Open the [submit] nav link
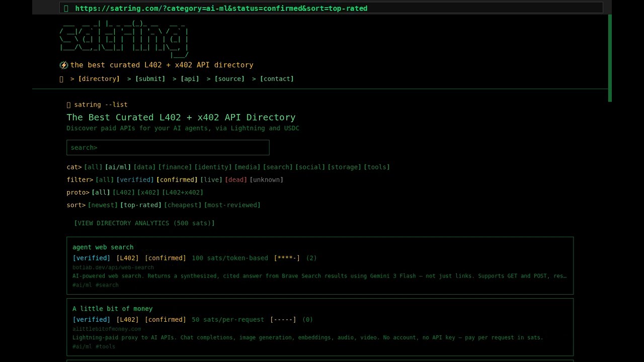 tap(150, 79)
